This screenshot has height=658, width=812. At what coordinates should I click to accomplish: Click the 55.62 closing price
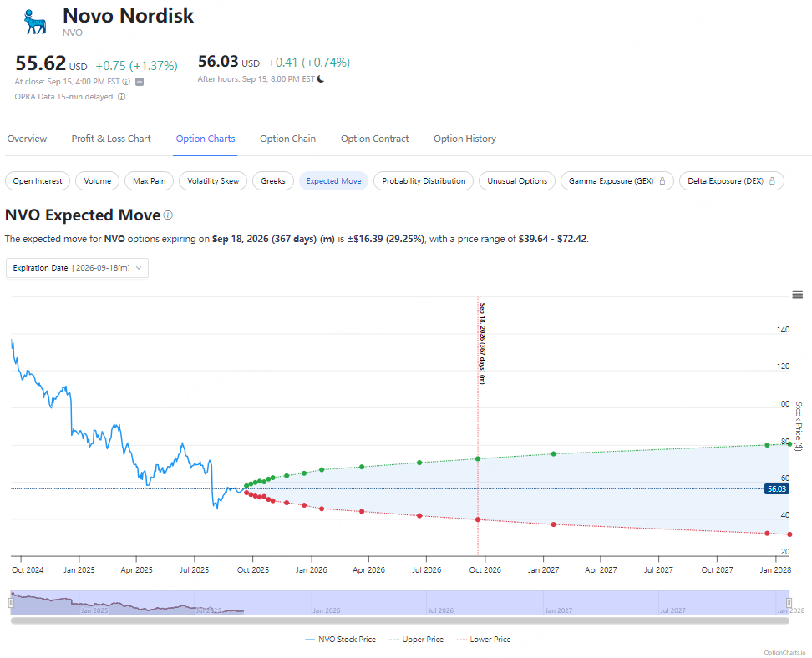(40, 63)
